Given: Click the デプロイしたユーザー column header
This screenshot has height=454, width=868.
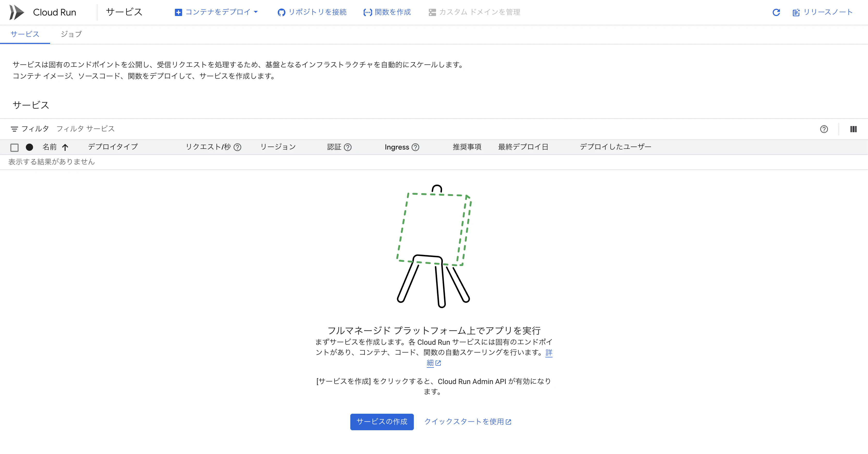Looking at the screenshot, I should [x=615, y=147].
